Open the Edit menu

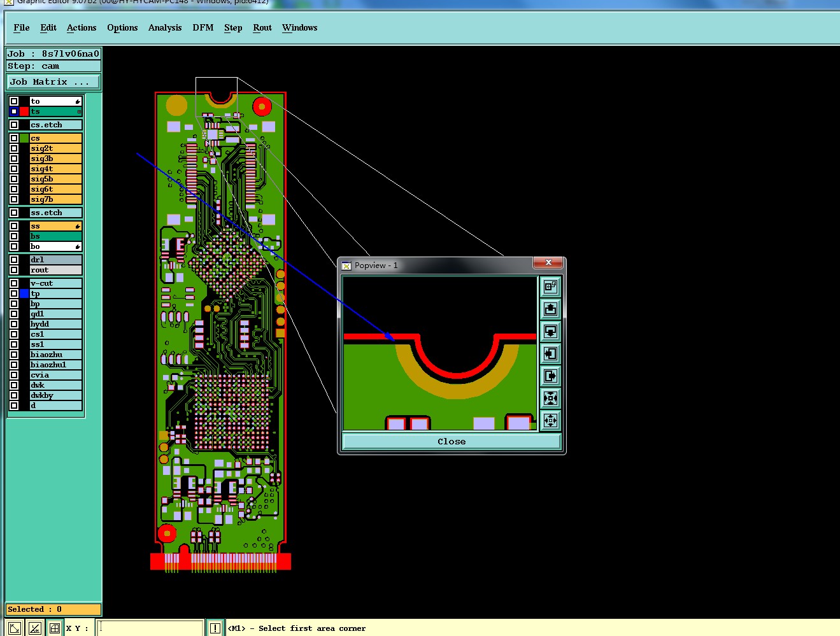tap(48, 27)
